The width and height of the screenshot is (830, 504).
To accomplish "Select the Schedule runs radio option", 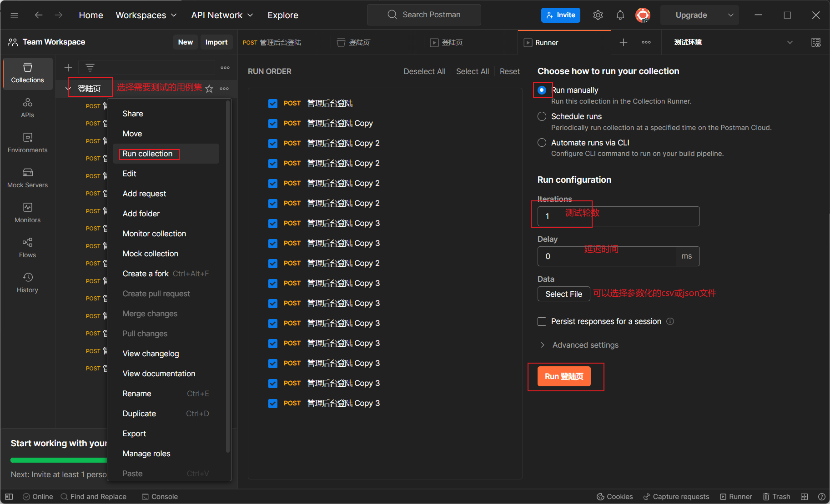I will point(542,116).
